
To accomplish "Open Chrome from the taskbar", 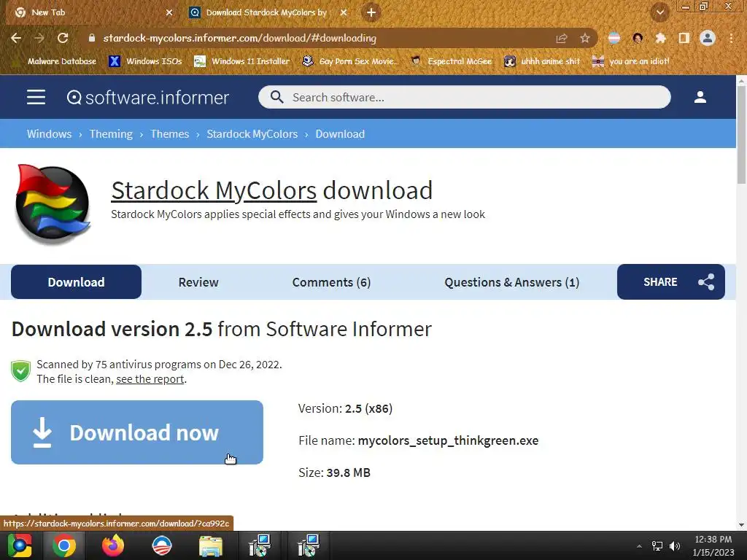I will pyautogui.click(x=64, y=545).
